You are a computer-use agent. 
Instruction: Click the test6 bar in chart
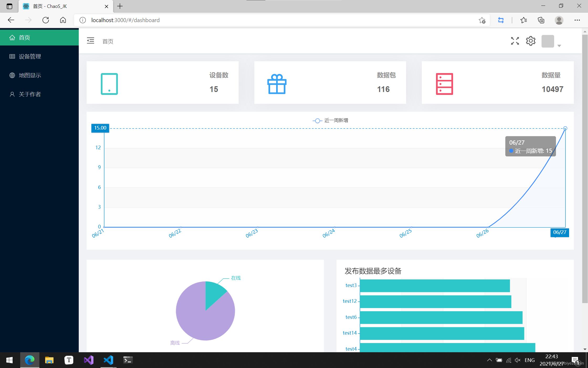tap(441, 317)
